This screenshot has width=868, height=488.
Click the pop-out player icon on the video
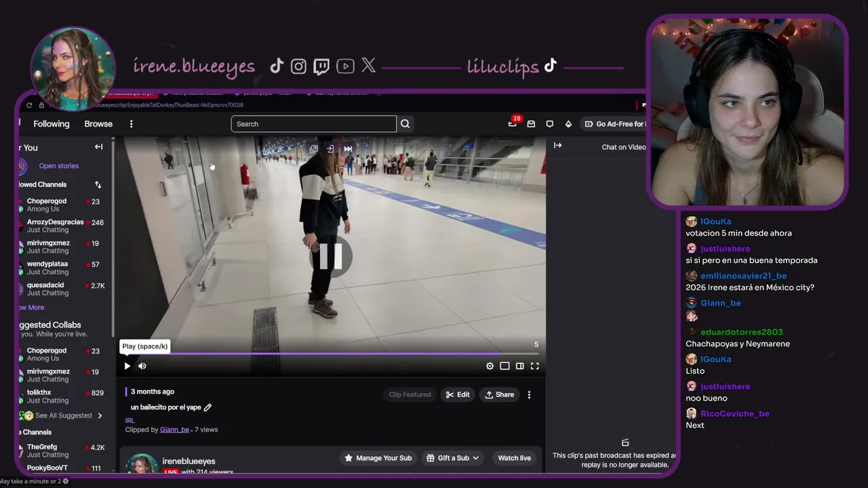tap(313, 149)
